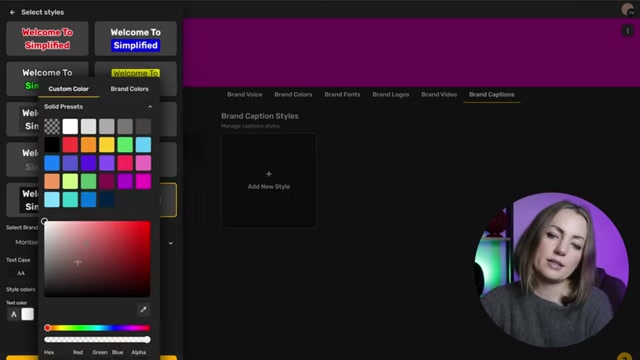
Task: Click the alpha opacity slider handle
Action: (147, 340)
